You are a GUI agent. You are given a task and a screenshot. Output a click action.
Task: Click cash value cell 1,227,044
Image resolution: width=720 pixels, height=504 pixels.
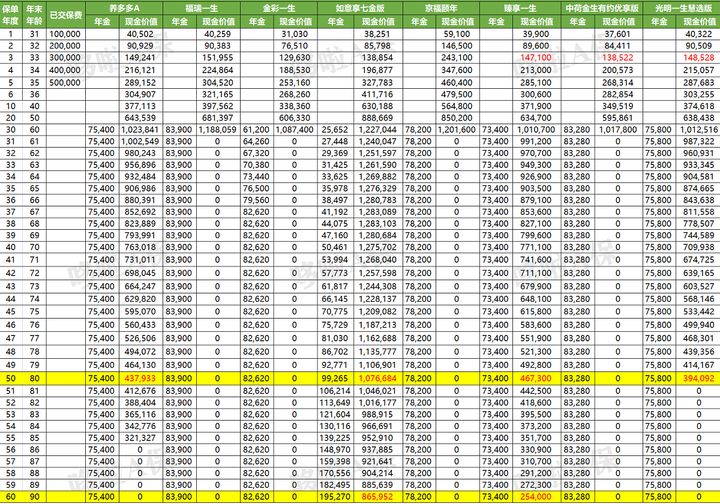click(377, 130)
